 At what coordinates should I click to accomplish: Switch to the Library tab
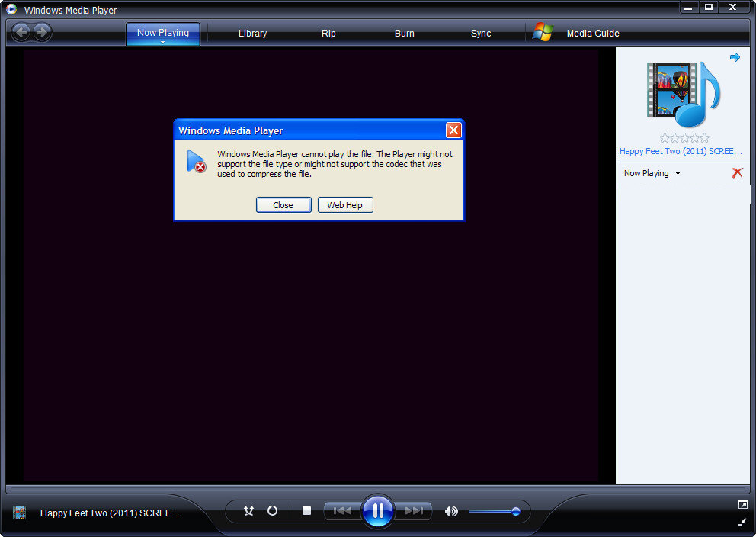pos(252,34)
